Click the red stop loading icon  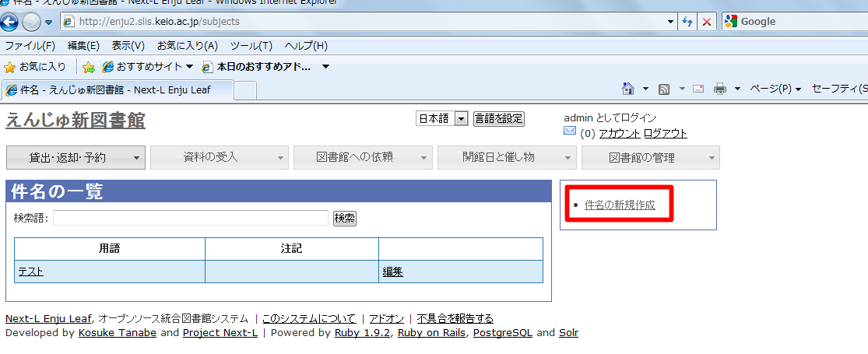pyautogui.click(x=706, y=22)
